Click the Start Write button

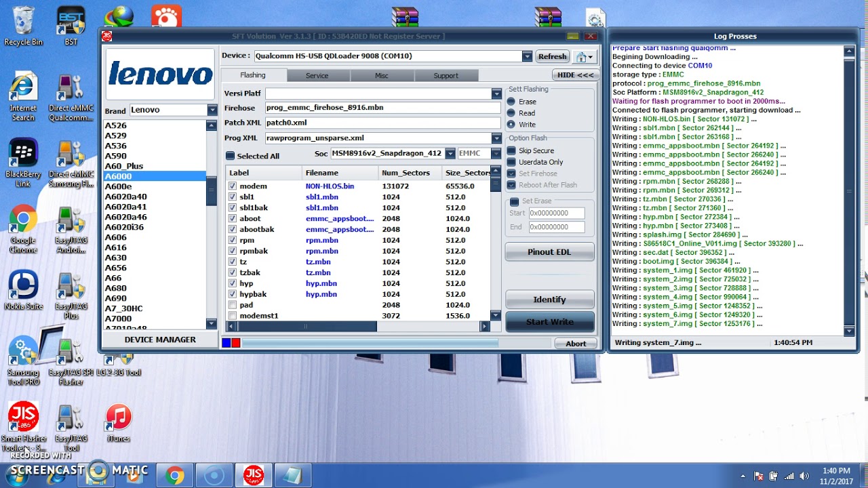point(549,322)
